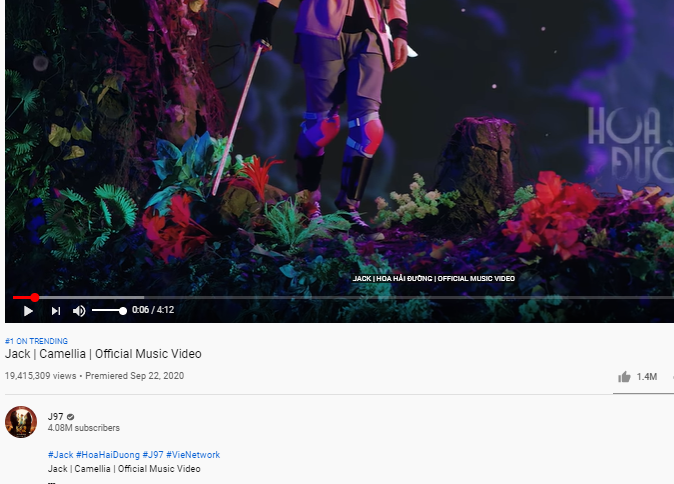The width and height of the screenshot is (674, 484).
Task: Mute the video with the speaker icon
Action: 79,311
